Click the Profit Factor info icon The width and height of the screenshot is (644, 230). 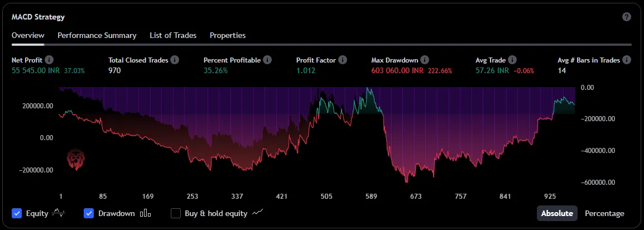coord(343,60)
